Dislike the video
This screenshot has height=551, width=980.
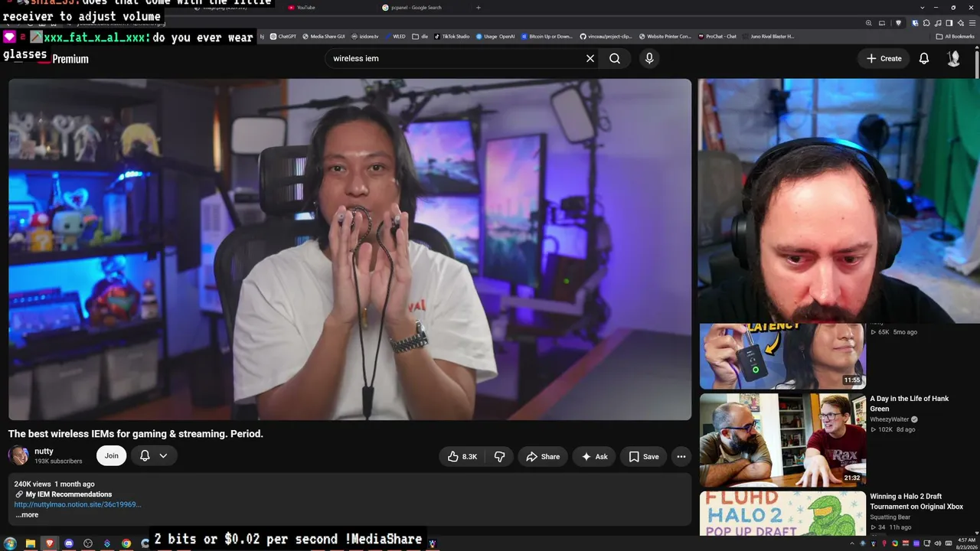(500, 457)
